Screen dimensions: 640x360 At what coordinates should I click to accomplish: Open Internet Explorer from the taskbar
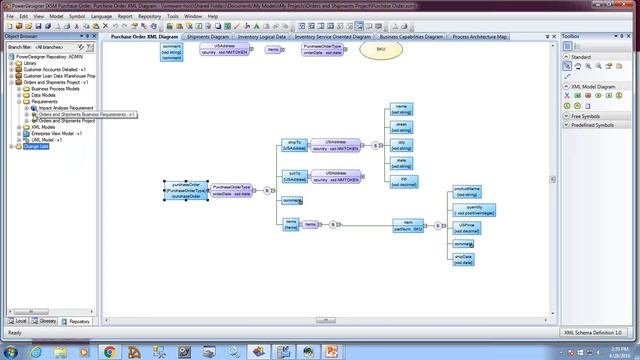[36, 352]
